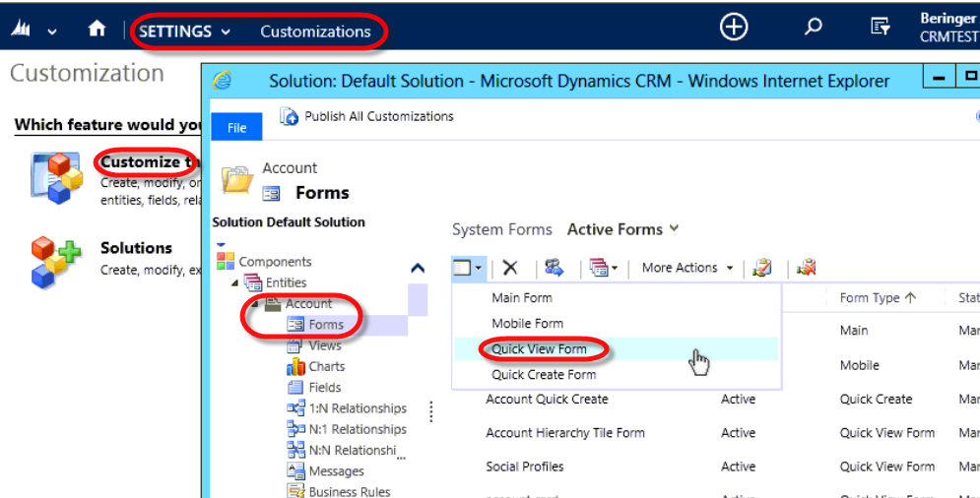Open the search magnifier icon
Image resolution: width=980 pixels, height=498 pixels.
(x=813, y=27)
